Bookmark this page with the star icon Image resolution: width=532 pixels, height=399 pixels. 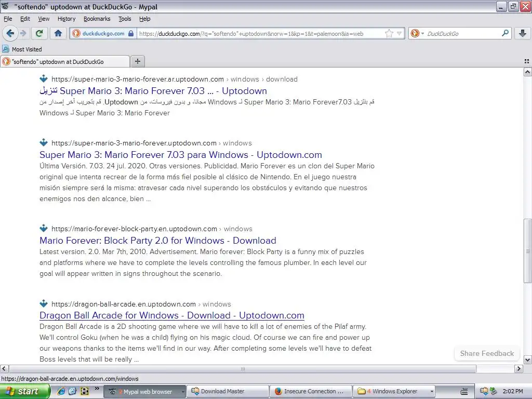[389, 33]
